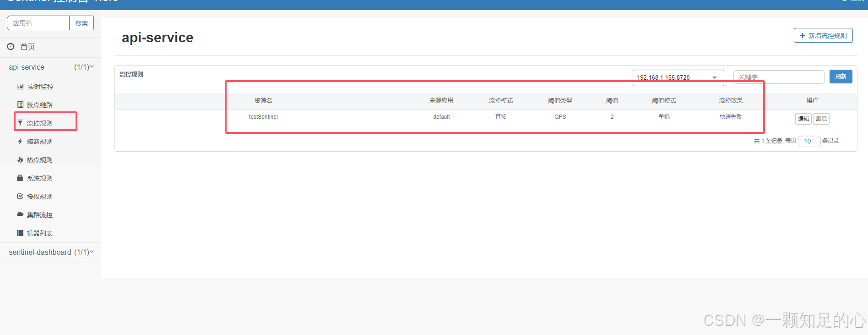Click the testSentinel resource name cell

coord(263,117)
